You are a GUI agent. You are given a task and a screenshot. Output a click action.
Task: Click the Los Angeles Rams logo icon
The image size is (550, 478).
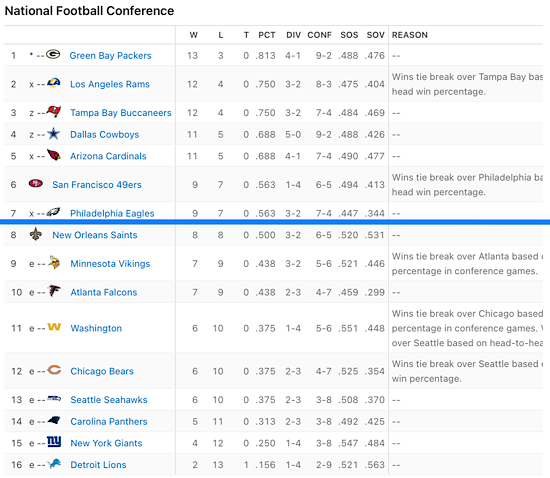click(x=54, y=83)
